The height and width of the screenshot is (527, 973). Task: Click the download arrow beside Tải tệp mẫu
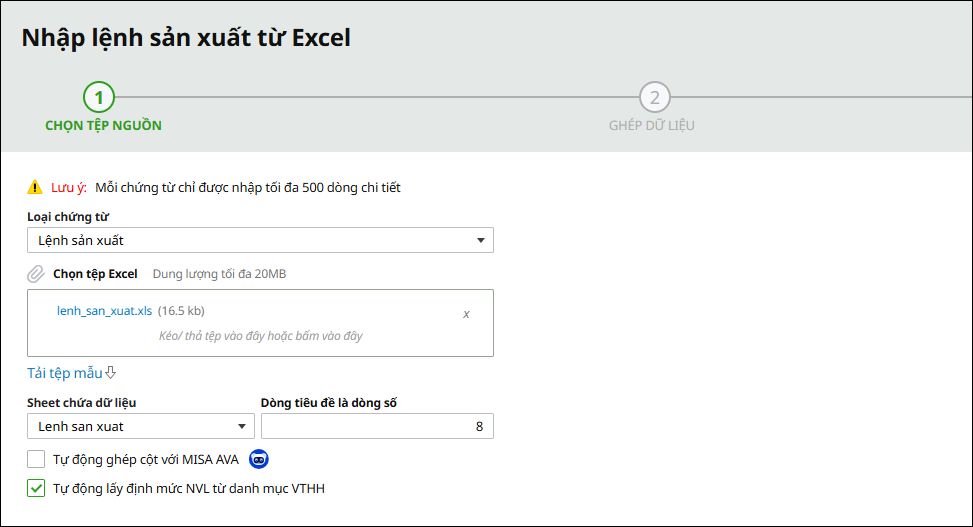tap(111, 373)
